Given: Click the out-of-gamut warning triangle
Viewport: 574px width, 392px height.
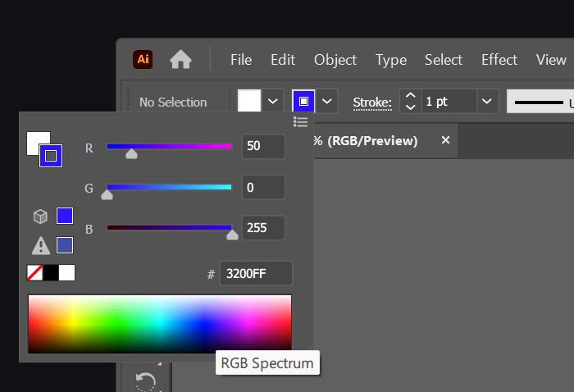Looking at the screenshot, I should 41,245.
